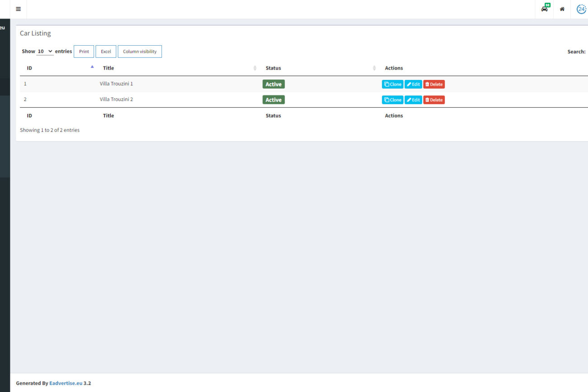Open the show entries count dropdown
This screenshot has height=392, width=588.
click(45, 52)
